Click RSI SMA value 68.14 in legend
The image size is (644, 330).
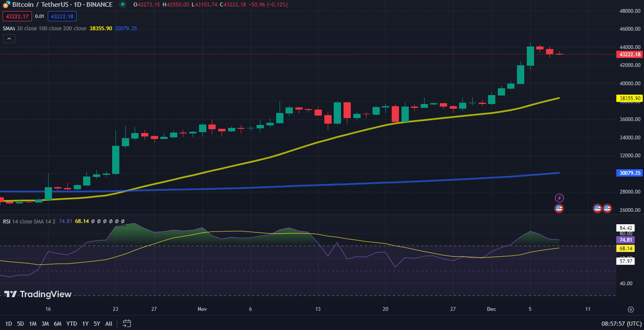coord(81,221)
